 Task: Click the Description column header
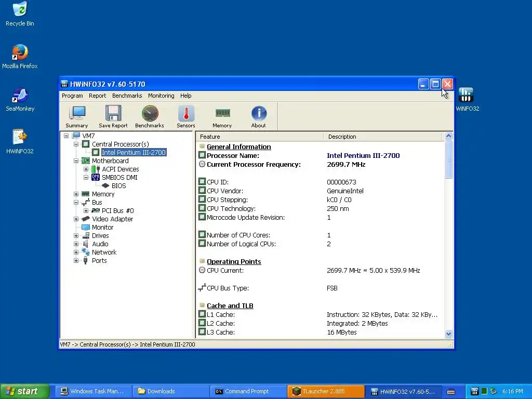coord(382,137)
